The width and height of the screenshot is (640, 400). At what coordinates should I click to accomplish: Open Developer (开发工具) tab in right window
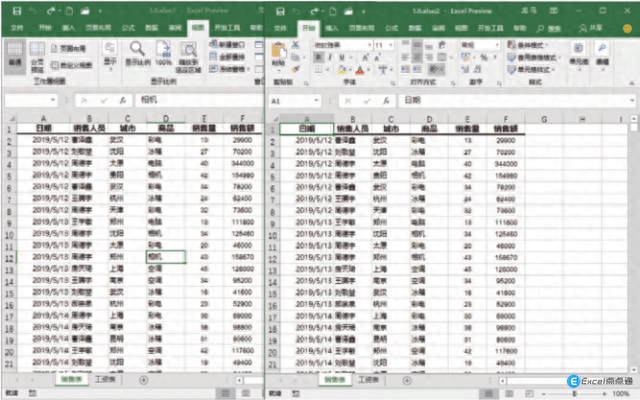point(490,28)
